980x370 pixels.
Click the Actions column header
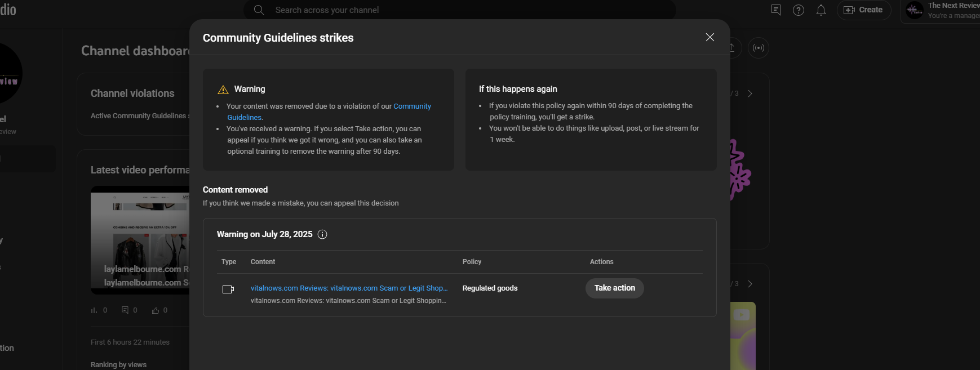tap(602, 262)
